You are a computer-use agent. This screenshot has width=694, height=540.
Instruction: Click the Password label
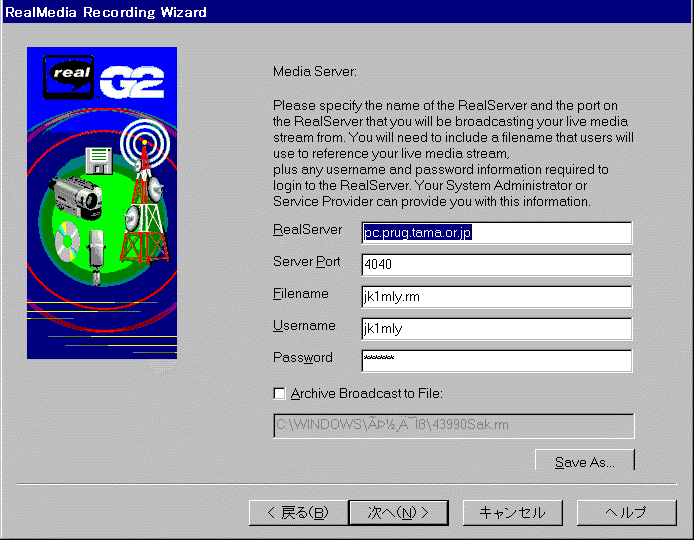point(303,358)
